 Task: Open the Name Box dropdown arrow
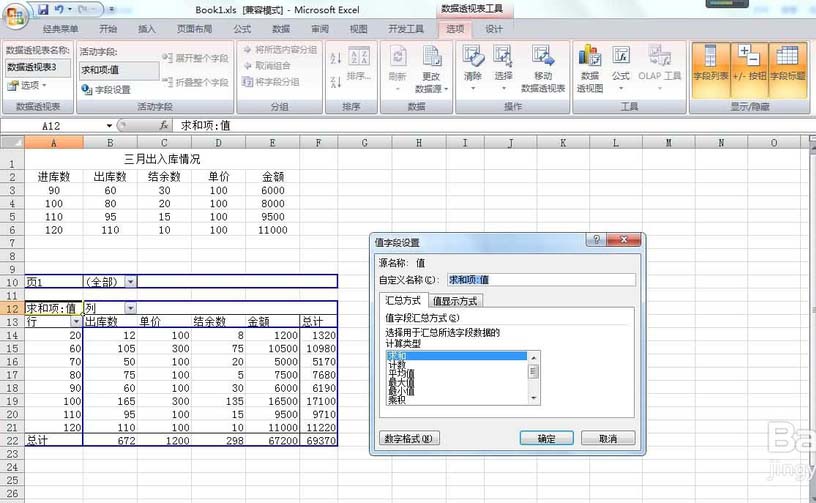point(109,125)
